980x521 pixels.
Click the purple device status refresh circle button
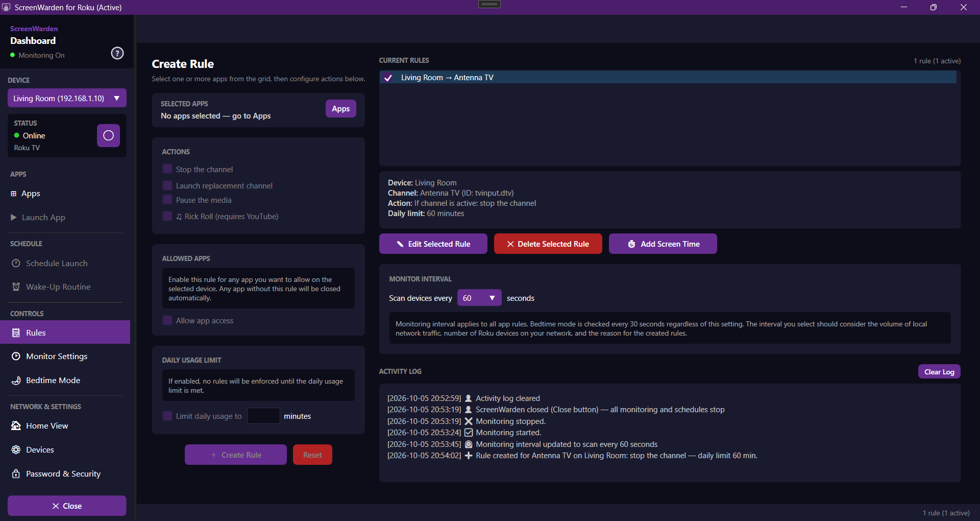coord(108,135)
